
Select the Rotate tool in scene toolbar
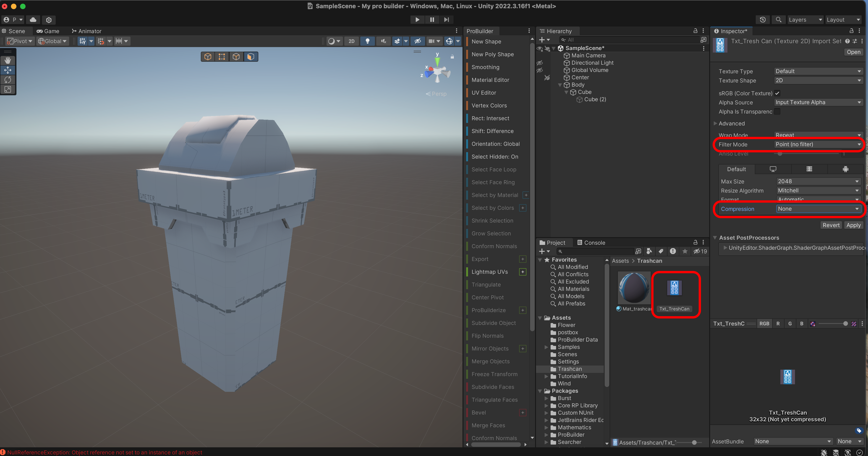pyautogui.click(x=8, y=80)
